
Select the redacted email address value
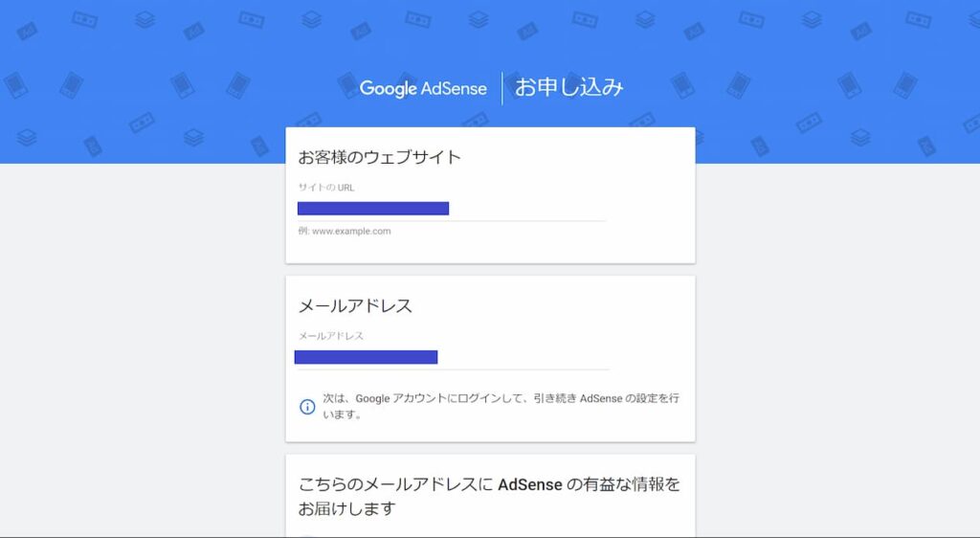(x=367, y=357)
